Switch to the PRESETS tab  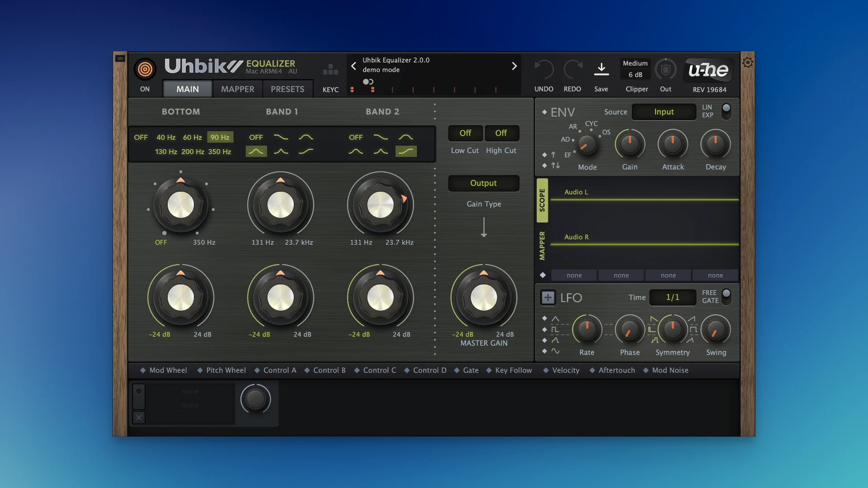[288, 89]
